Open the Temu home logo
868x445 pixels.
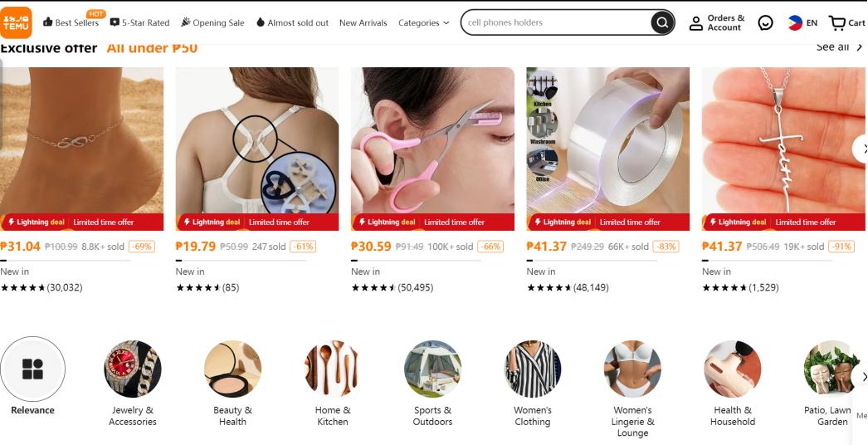click(x=16, y=22)
